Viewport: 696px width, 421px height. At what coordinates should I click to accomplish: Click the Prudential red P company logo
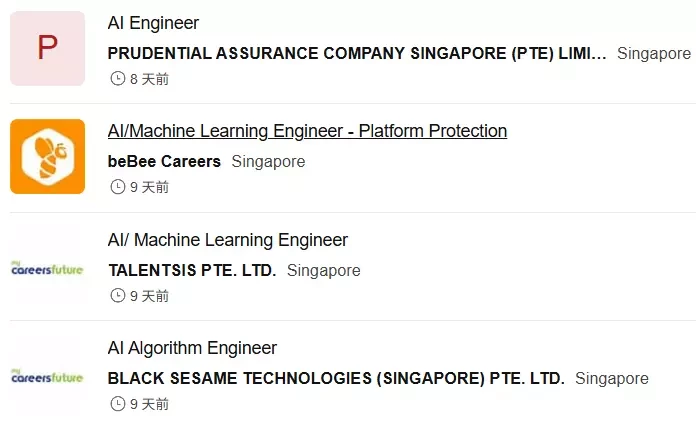47,48
